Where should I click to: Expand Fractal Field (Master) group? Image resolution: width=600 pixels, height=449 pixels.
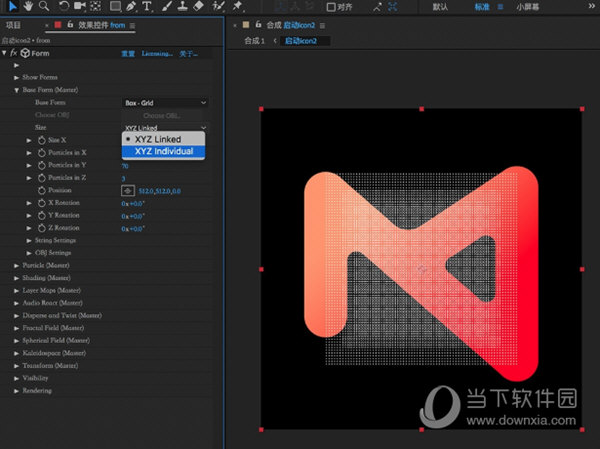(16, 328)
